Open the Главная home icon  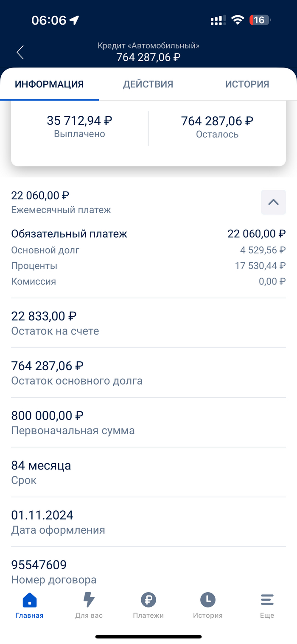(29, 600)
